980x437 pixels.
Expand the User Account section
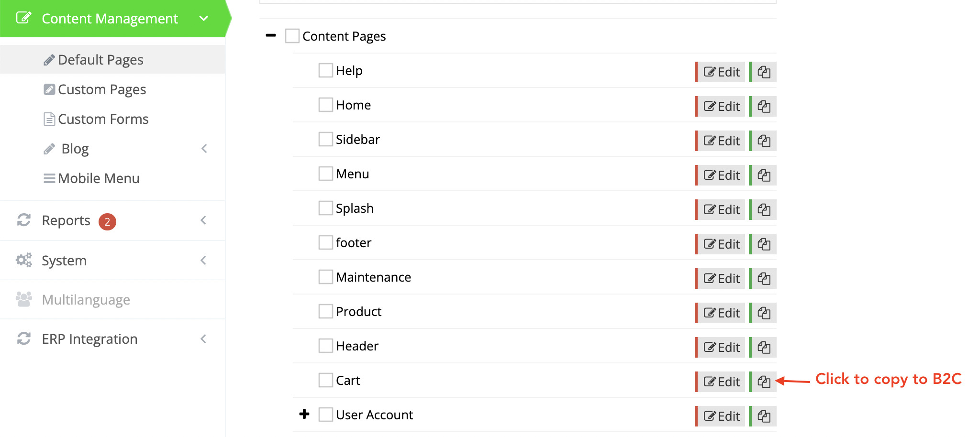304,415
